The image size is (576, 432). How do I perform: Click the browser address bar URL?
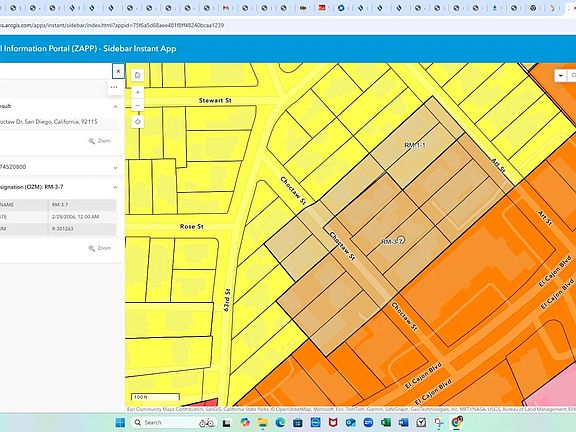click(112, 25)
